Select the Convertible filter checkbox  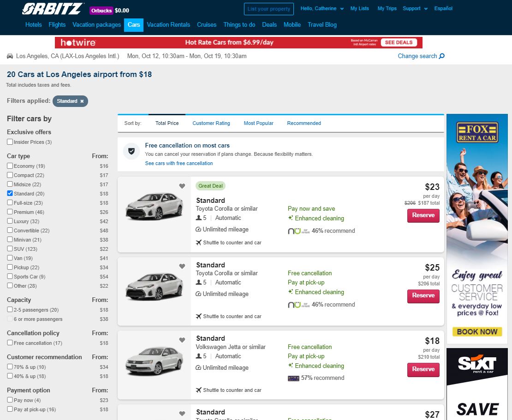[10, 230]
